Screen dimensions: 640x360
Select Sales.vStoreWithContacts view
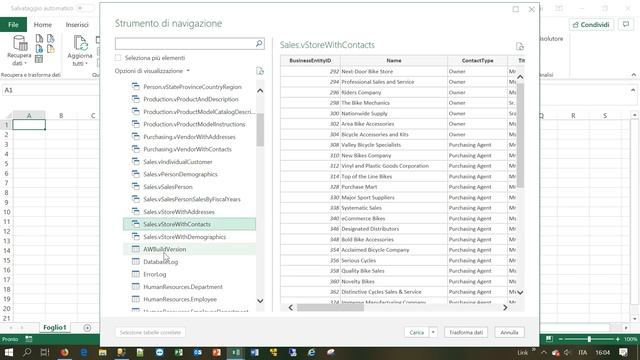click(x=189, y=224)
